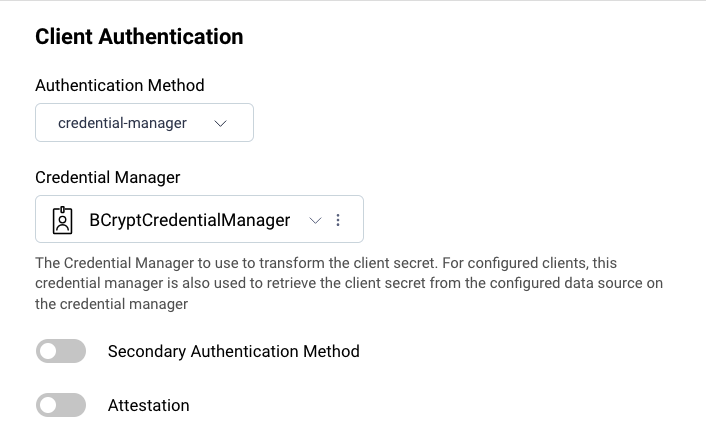Enable Secondary Authentication Method toggle
Viewport: 706px width, 445px height.
[x=61, y=351]
